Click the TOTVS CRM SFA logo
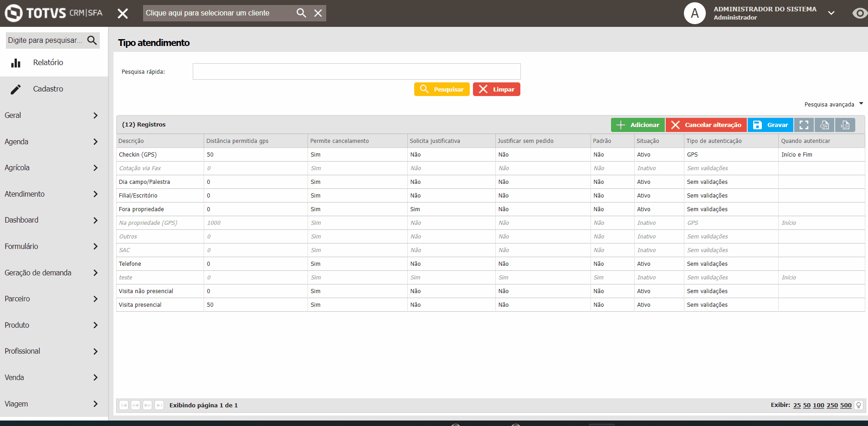The width and height of the screenshot is (868, 426). pos(54,13)
